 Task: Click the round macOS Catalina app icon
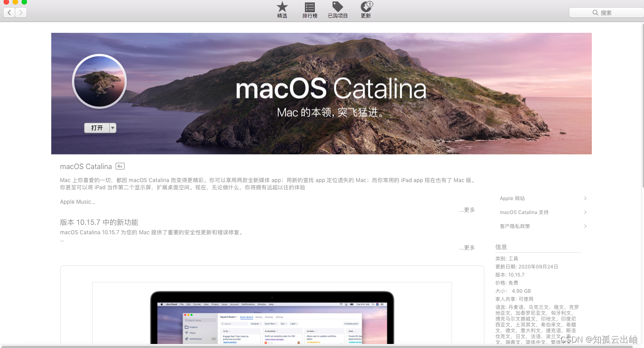[99, 81]
